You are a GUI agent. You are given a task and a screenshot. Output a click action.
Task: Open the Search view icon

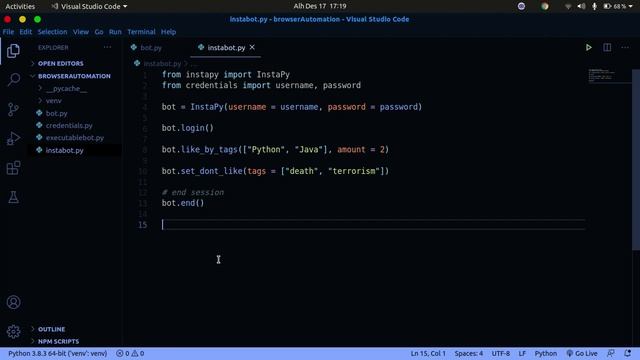coord(13,79)
